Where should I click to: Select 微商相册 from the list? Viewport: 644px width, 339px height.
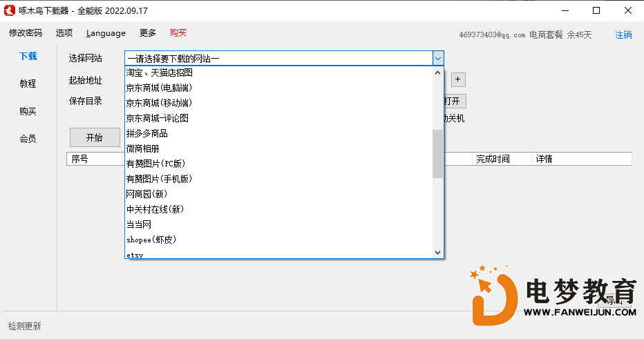point(278,148)
